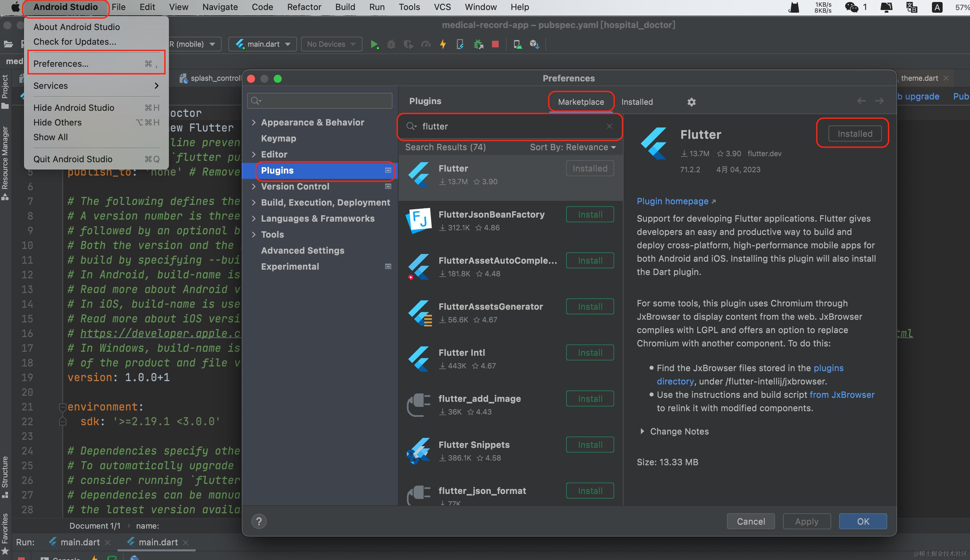Open the Plugin homepage link
This screenshot has width=970, height=560.
(672, 201)
